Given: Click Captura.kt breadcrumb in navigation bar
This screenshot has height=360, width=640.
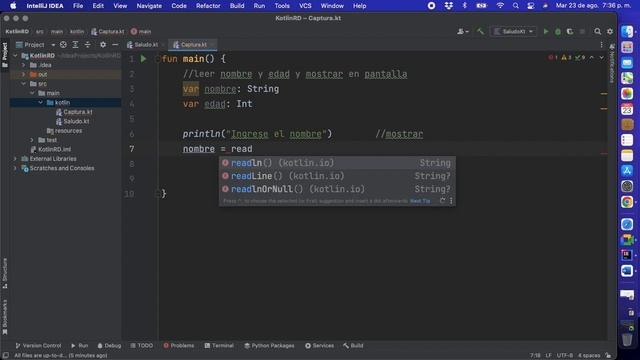Looking at the screenshot, I should (107, 31).
